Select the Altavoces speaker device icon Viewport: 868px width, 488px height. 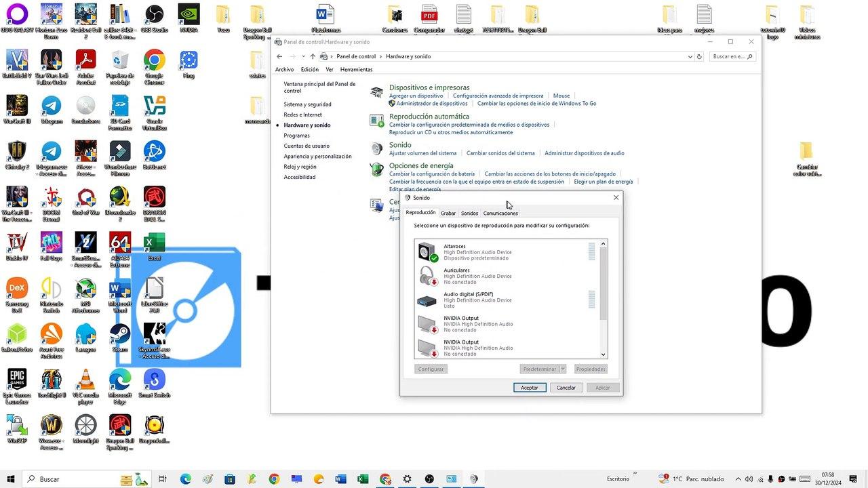427,250
